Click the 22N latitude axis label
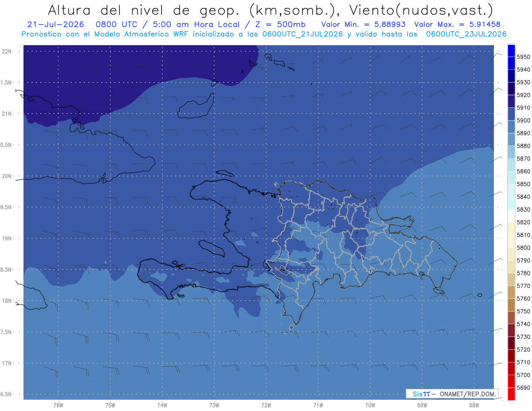 tap(7, 51)
